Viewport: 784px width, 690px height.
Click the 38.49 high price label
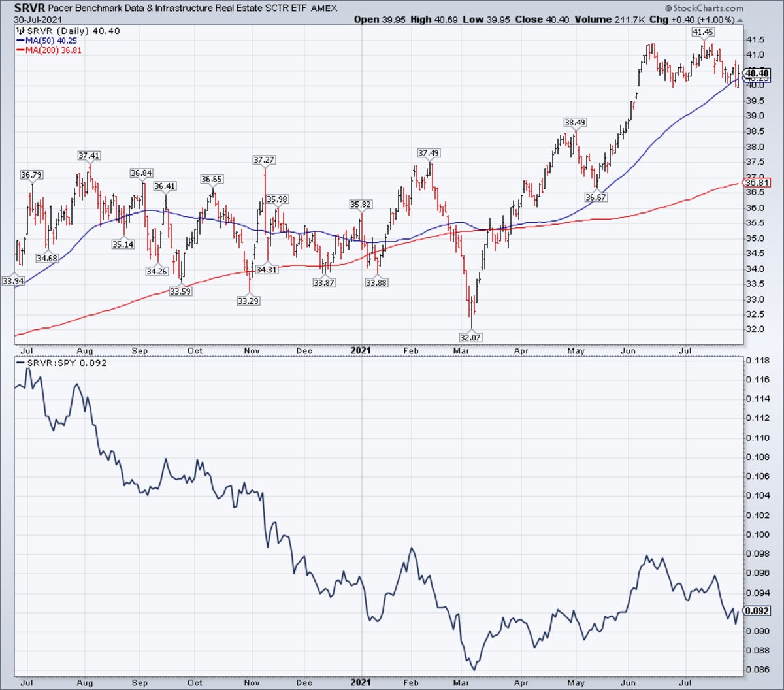click(x=575, y=122)
